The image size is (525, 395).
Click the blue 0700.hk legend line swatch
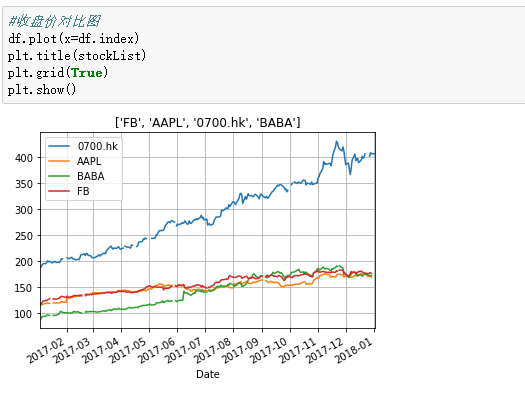click(59, 146)
